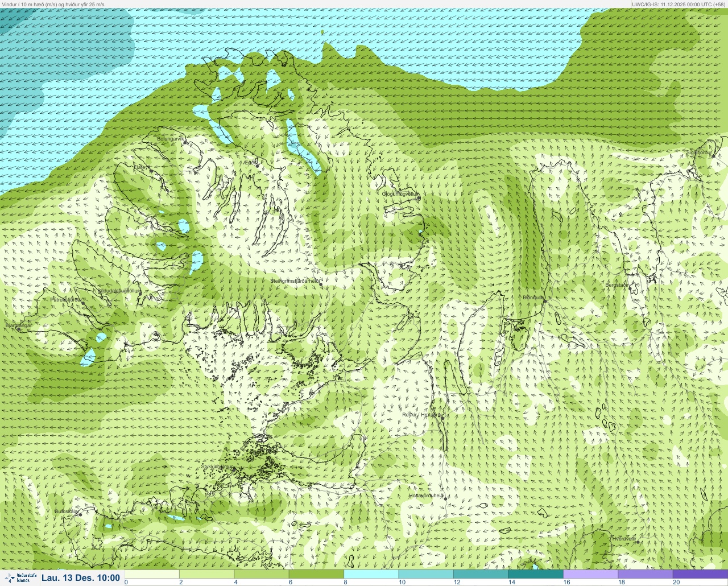Image resolution: width=728 pixels, height=586 pixels.
Task: Click the Gufuskálar station label
Action: [66, 511]
